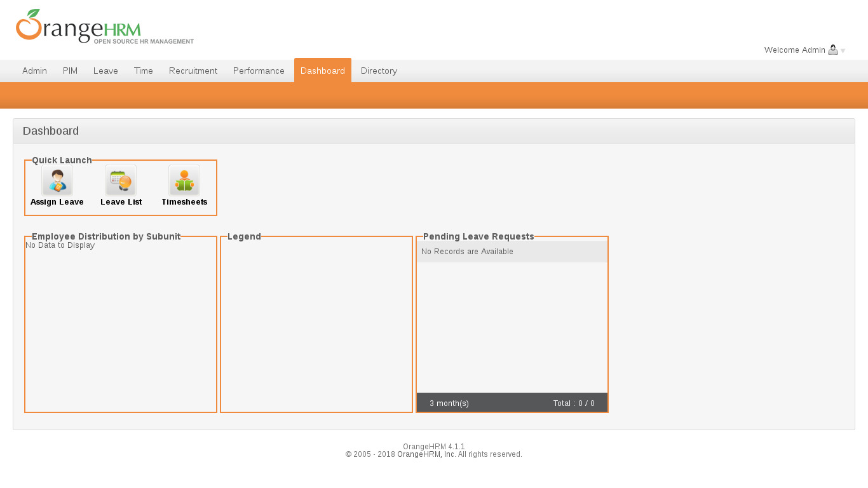The image size is (868, 488).
Task: Open the Admin menu
Action: [x=34, y=71]
